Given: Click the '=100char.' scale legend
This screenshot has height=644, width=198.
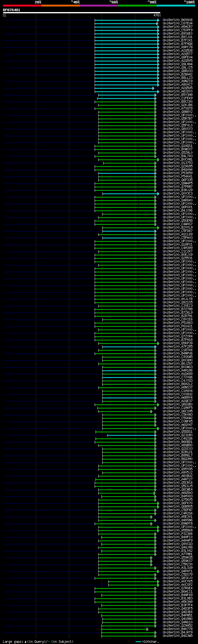Looking at the screenshot, I should (x=148, y=642).
